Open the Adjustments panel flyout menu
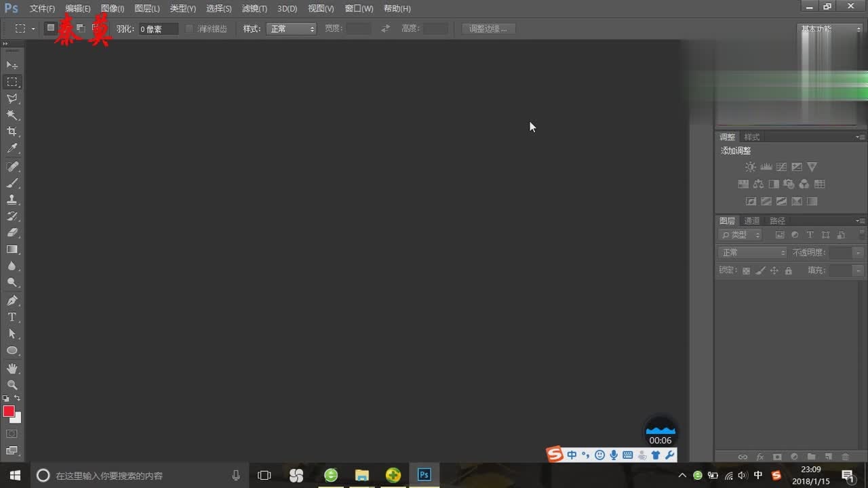This screenshot has height=488, width=868. click(x=860, y=137)
